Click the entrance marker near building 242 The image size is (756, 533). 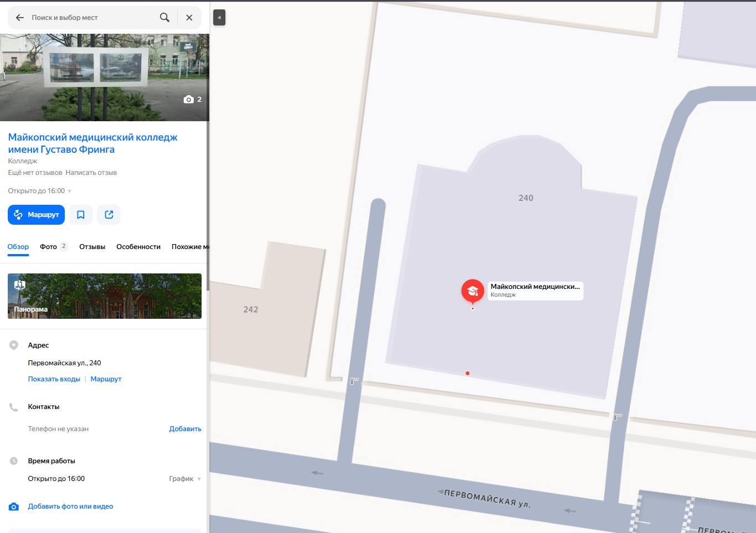pyautogui.click(x=354, y=381)
